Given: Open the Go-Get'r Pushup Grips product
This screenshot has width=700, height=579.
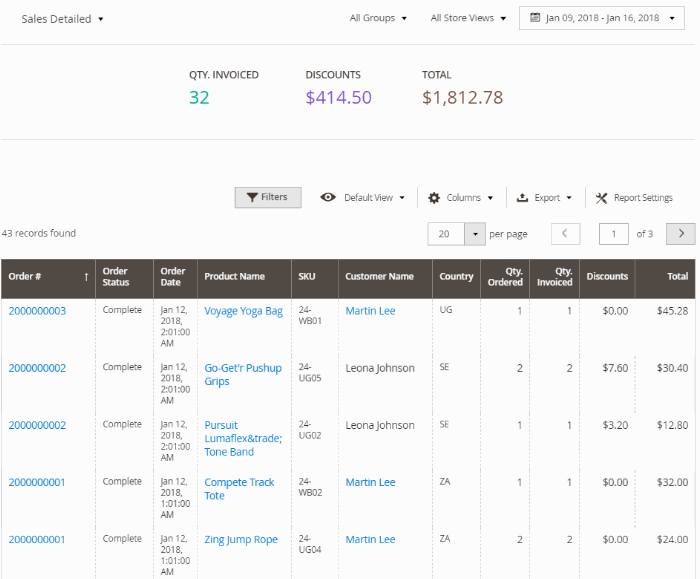Looking at the screenshot, I should [x=243, y=375].
